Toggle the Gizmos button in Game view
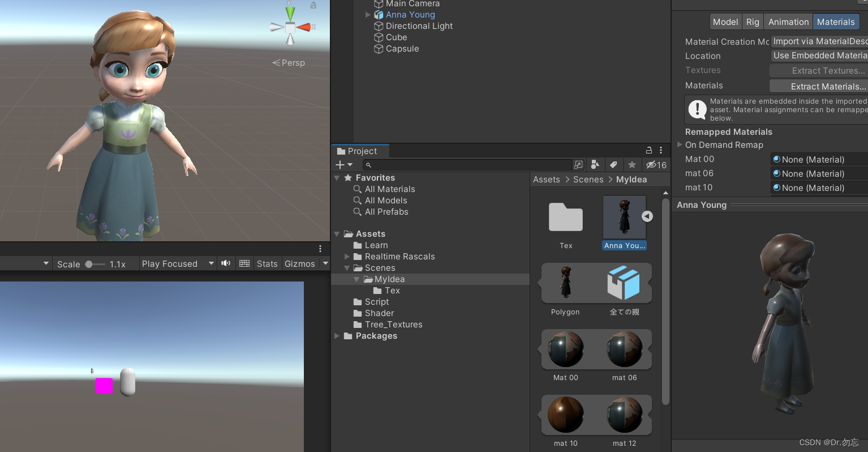Screen dimensions: 868x452 pyautogui.click(x=300, y=264)
